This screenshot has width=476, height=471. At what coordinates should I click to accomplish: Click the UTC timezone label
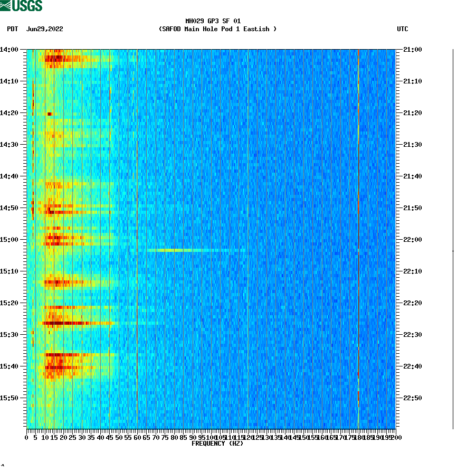point(403,30)
